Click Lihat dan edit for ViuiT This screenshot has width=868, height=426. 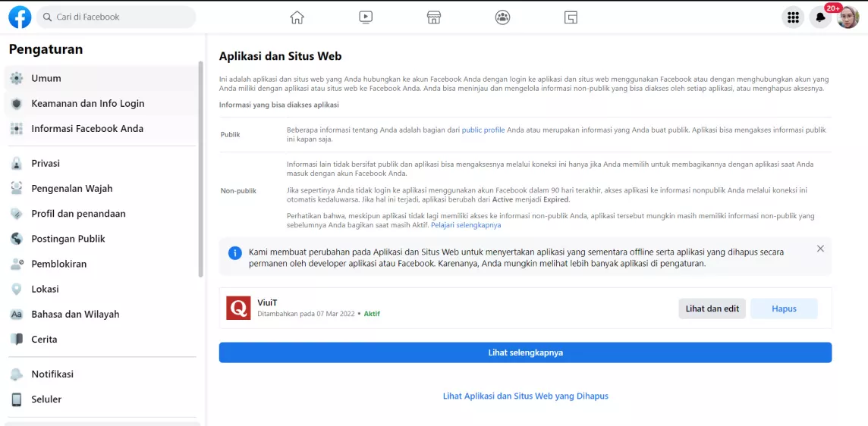point(712,309)
